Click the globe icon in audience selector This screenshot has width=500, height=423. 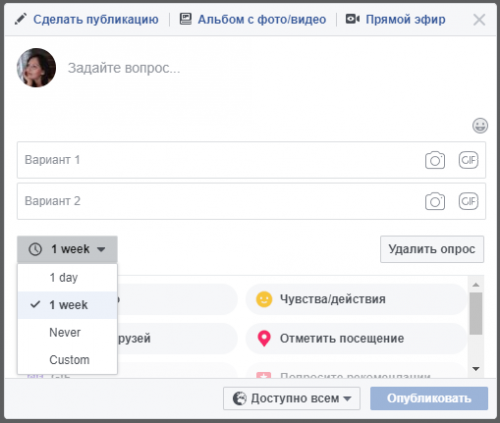click(240, 398)
